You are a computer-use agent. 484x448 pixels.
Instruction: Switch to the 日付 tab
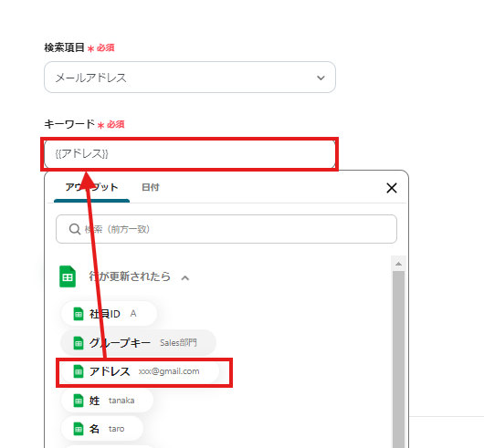coord(151,187)
